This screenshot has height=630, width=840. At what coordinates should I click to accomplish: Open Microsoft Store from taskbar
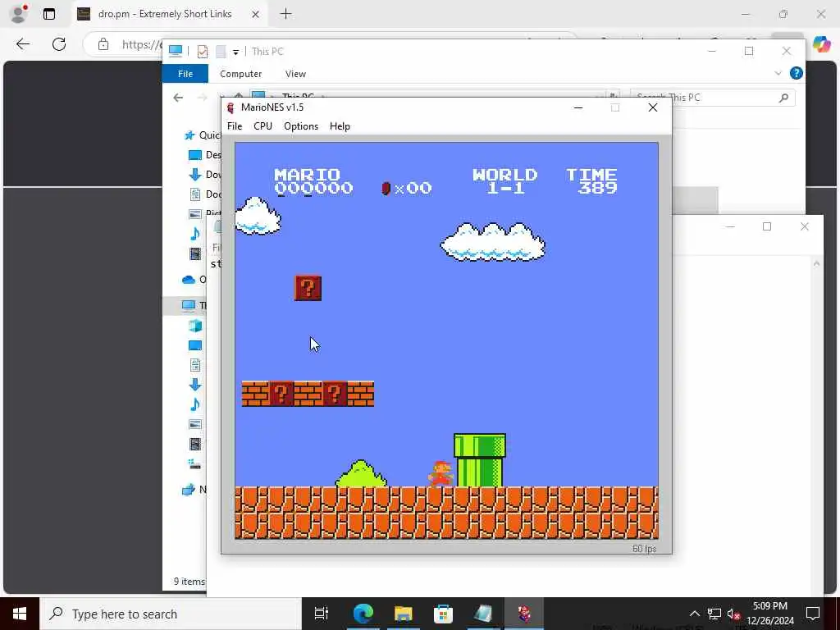click(x=443, y=614)
